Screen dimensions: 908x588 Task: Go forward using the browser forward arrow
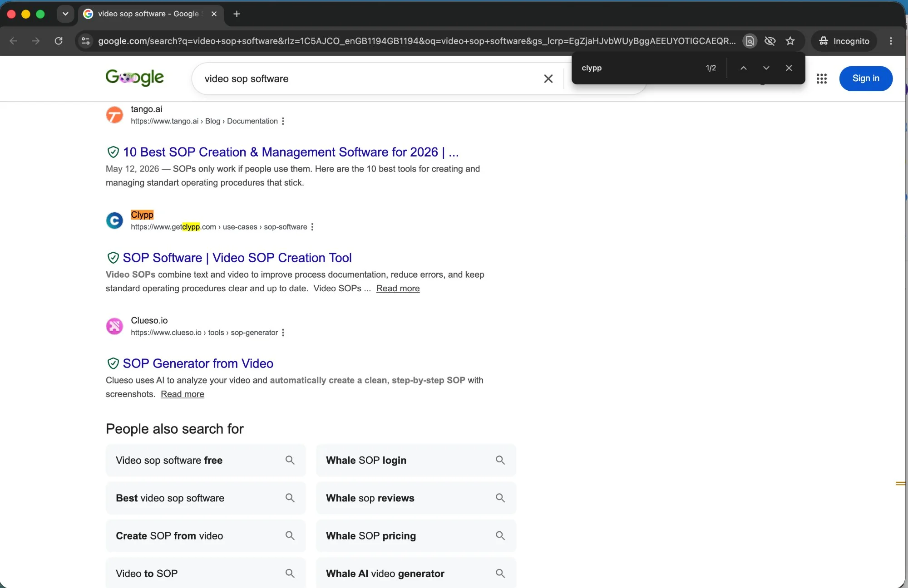pyautogui.click(x=36, y=41)
